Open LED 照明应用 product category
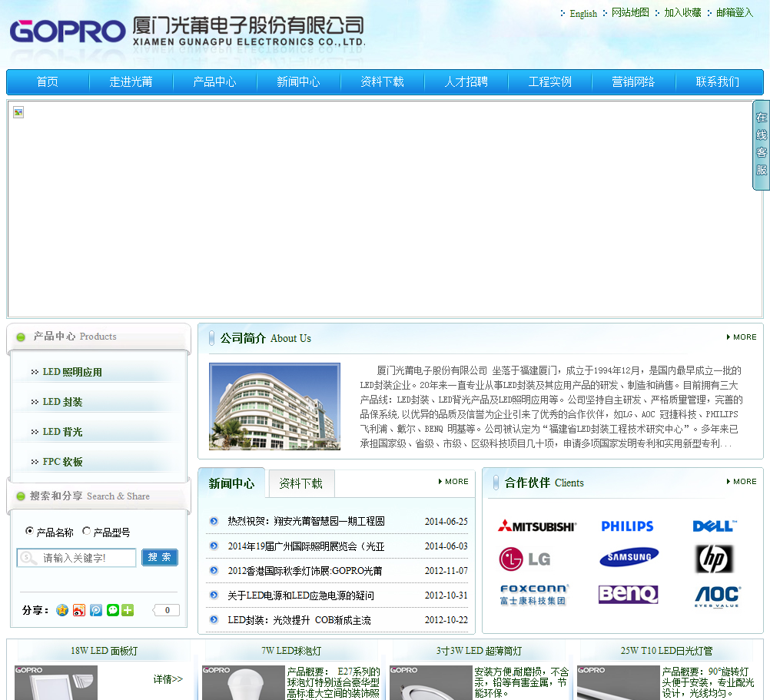The width and height of the screenshot is (770, 700). point(72,372)
